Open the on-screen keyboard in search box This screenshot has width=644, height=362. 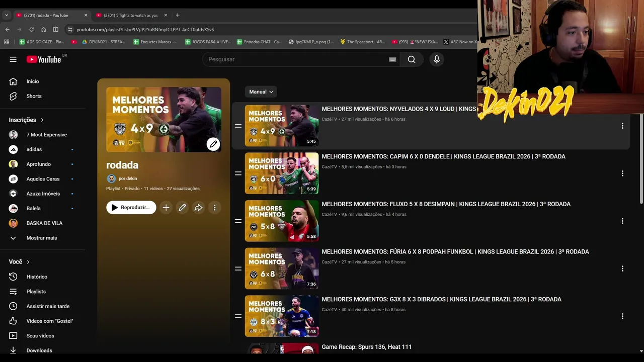392,59
